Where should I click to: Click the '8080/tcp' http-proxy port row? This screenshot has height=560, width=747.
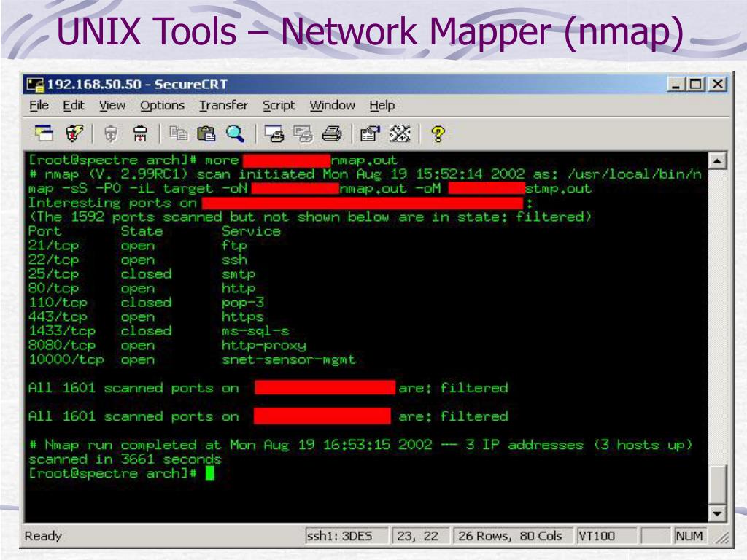[x=167, y=346]
